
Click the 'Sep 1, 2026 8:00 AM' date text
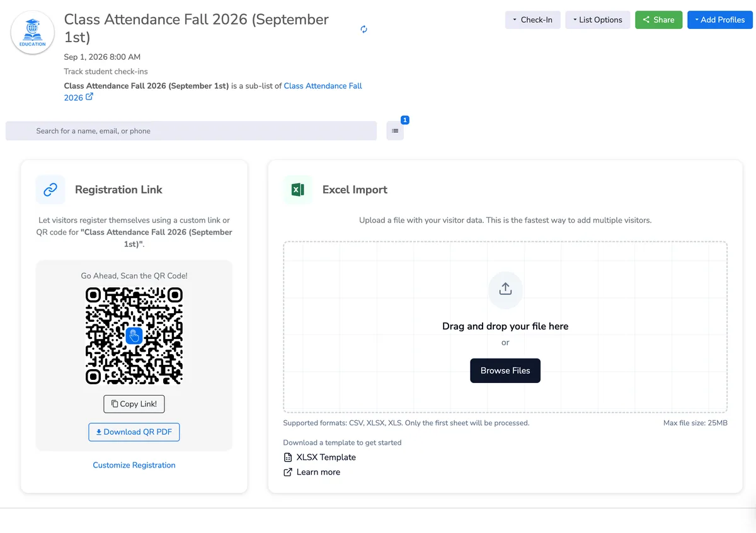(x=102, y=57)
